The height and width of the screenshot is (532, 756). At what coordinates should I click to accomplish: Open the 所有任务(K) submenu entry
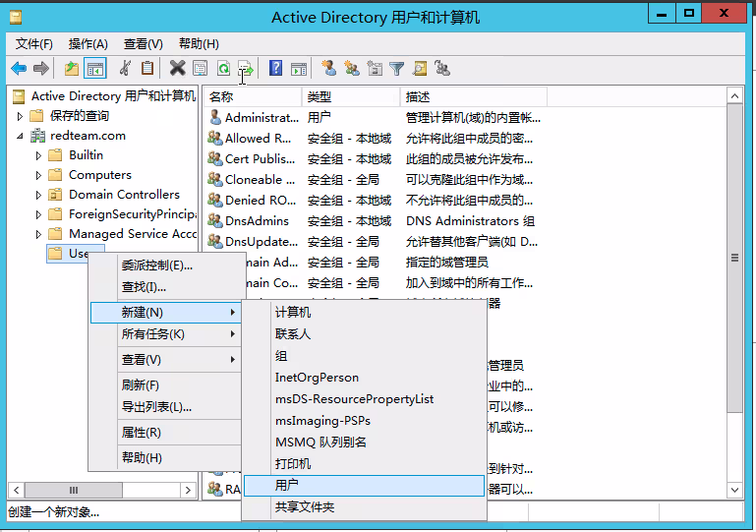[x=152, y=334]
